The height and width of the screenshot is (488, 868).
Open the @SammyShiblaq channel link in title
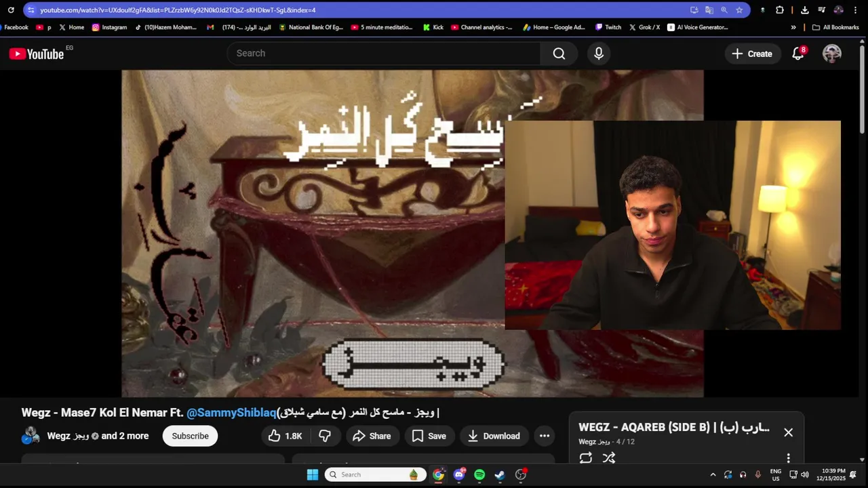pos(231,413)
